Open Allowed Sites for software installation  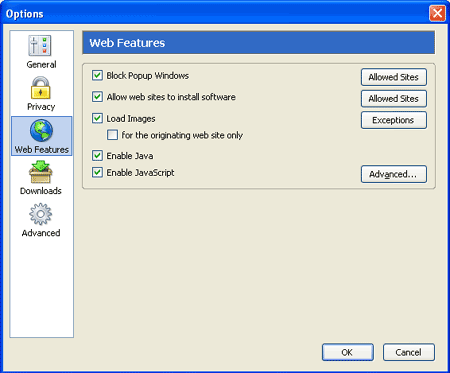tap(394, 99)
